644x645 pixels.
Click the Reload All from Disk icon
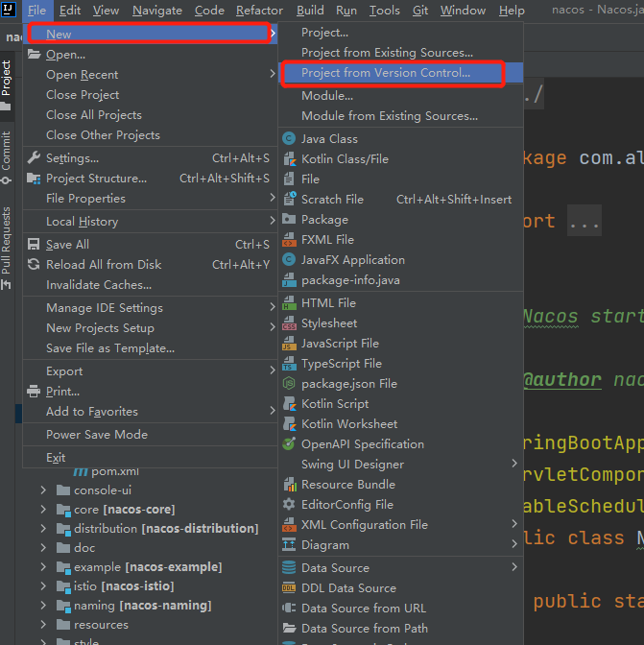(34, 264)
